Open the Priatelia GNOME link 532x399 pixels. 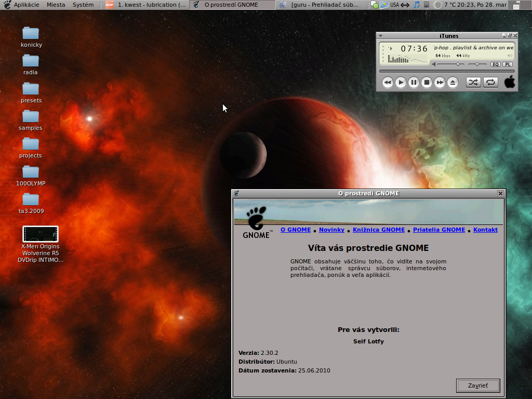(x=439, y=230)
